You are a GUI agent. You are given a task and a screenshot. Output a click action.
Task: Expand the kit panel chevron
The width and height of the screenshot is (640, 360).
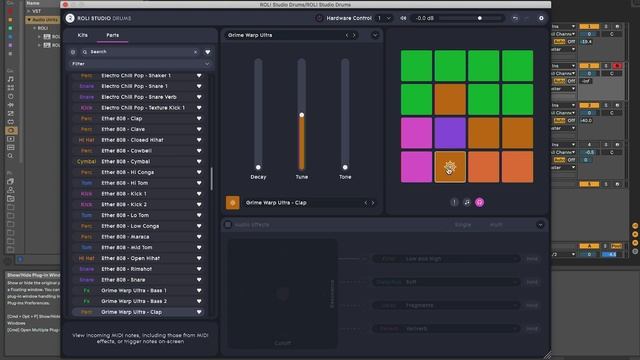click(x=375, y=36)
